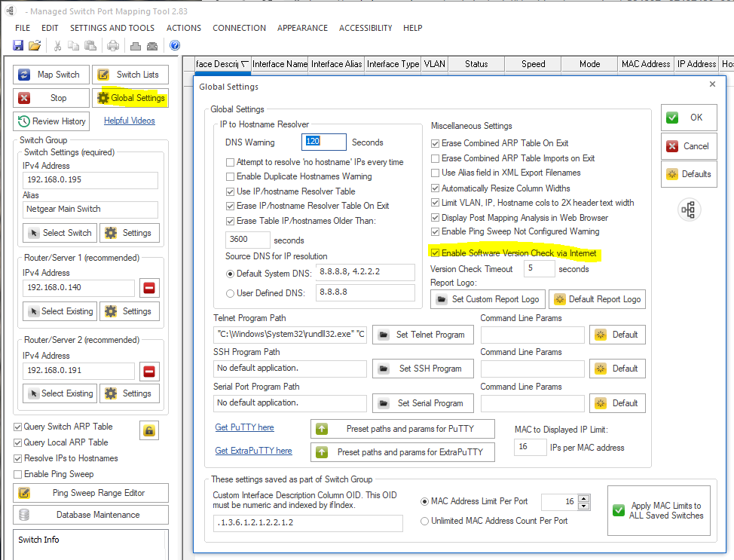Restore Defaults in Global Settings dialog
The height and width of the screenshot is (560, 734).
pyautogui.click(x=689, y=174)
